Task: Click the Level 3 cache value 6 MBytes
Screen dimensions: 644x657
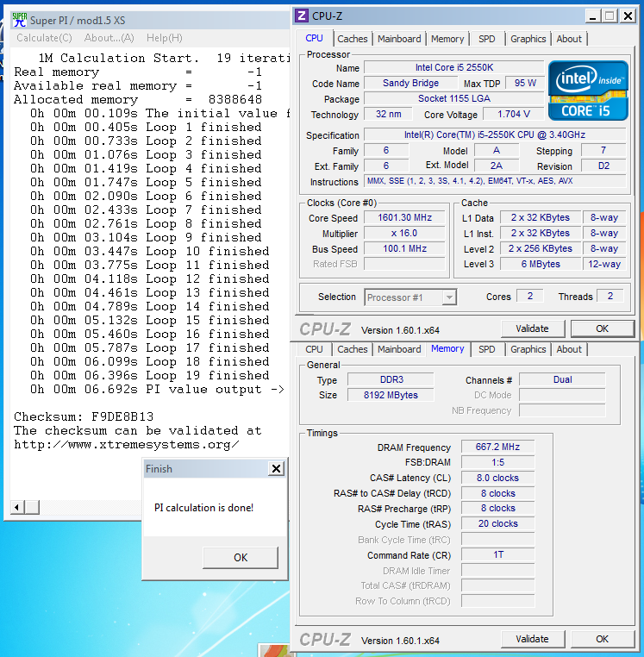Action: (541, 265)
